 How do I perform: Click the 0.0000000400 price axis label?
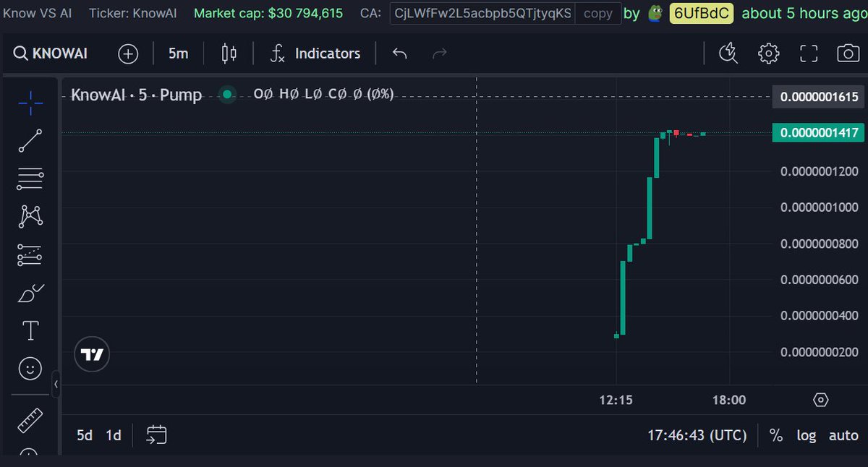click(x=820, y=315)
